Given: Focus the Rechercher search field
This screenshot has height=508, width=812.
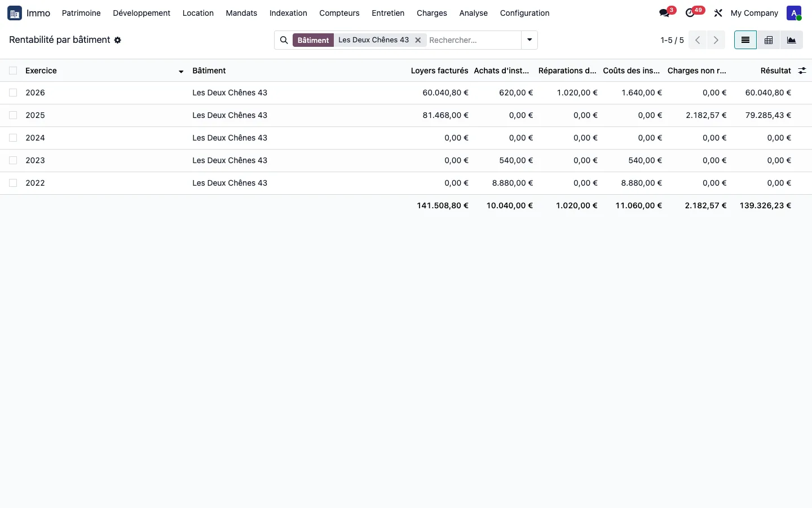Looking at the screenshot, I should [474, 40].
